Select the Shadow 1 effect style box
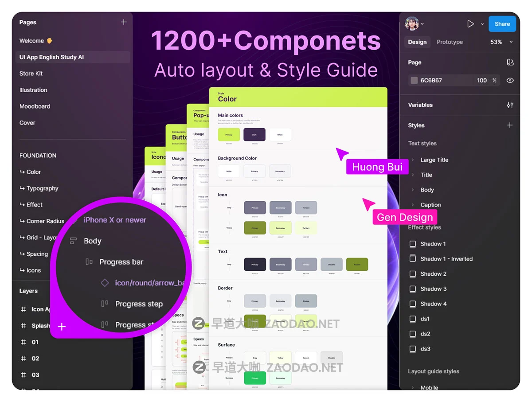The width and height of the screenshot is (532, 402). [x=413, y=244]
